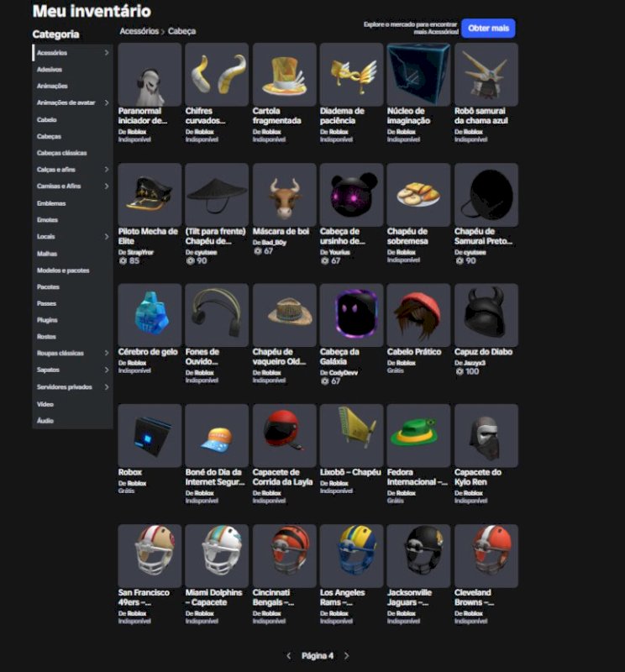The image size is (625, 672).
Task: Click the Acessórios breadcrumb link
Action: click(x=139, y=31)
